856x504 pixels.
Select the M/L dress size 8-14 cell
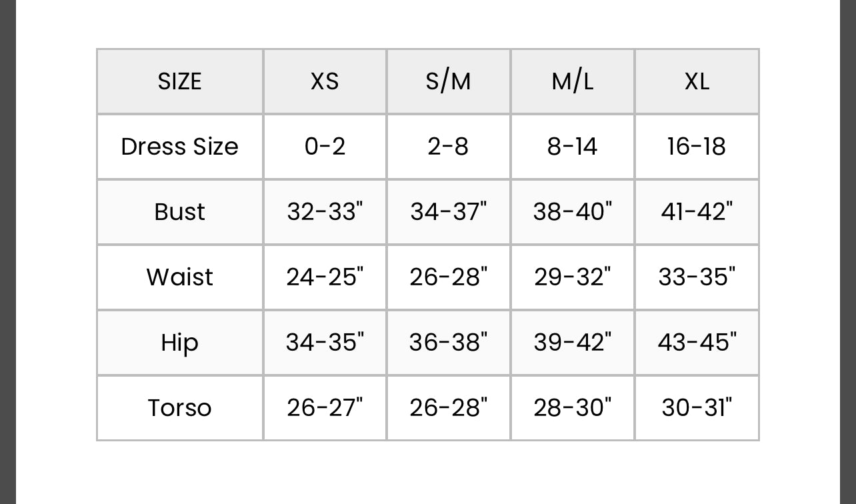pyautogui.click(x=573, y=147)
